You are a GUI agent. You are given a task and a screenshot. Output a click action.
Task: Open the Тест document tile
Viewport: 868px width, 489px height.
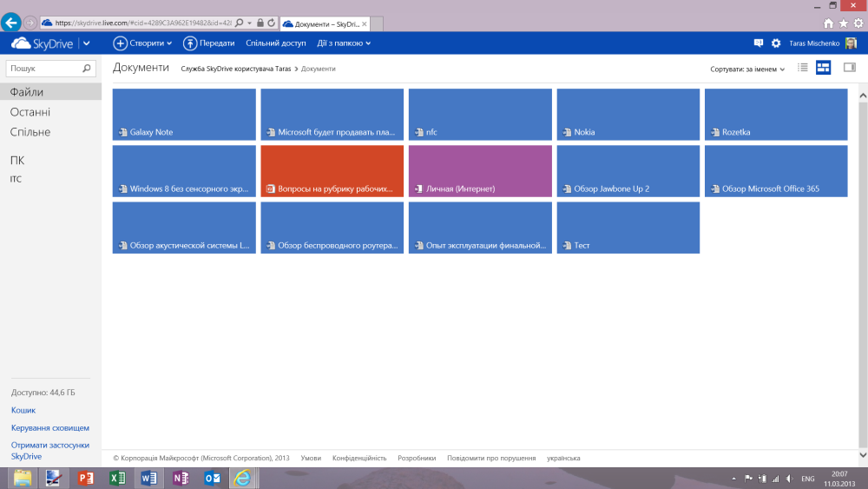click(x=628, y=228)
